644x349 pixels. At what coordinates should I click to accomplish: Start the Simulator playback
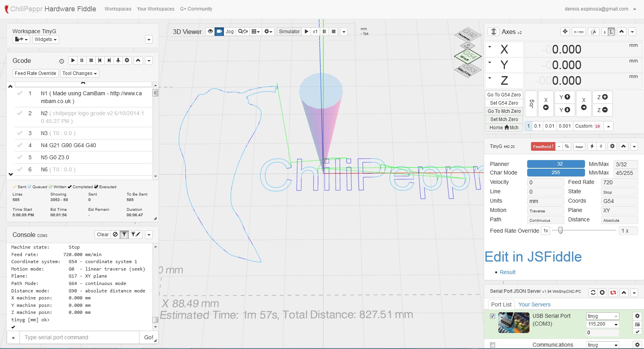tap(306, 32)
